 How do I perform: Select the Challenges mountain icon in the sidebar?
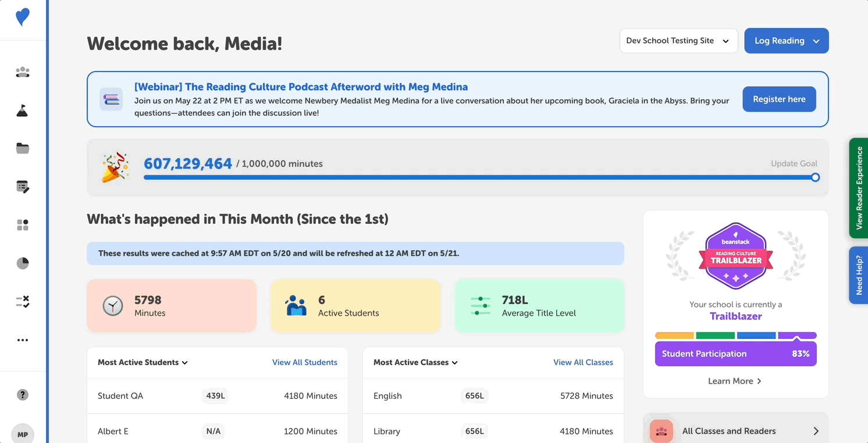[22, 110]
